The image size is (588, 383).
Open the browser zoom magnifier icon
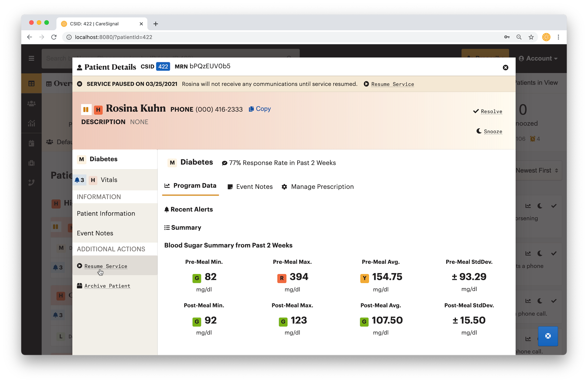click(x=519, y=37)
